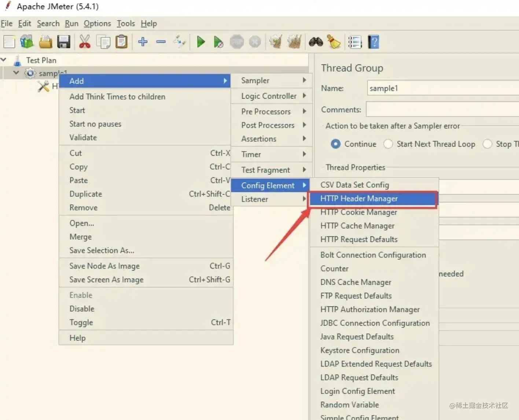Viewport: 519px width, 420px height.
Task: Expand the Add submenu
Action: (145, 81)
